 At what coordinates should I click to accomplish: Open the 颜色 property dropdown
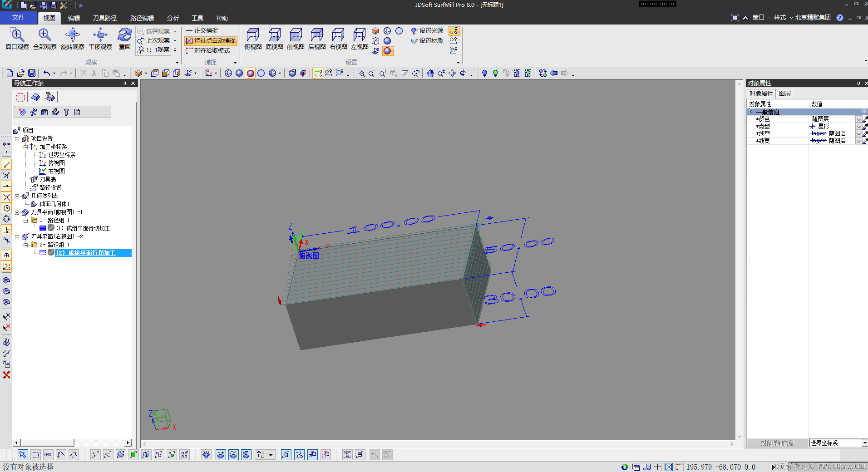tap(858, 119)
